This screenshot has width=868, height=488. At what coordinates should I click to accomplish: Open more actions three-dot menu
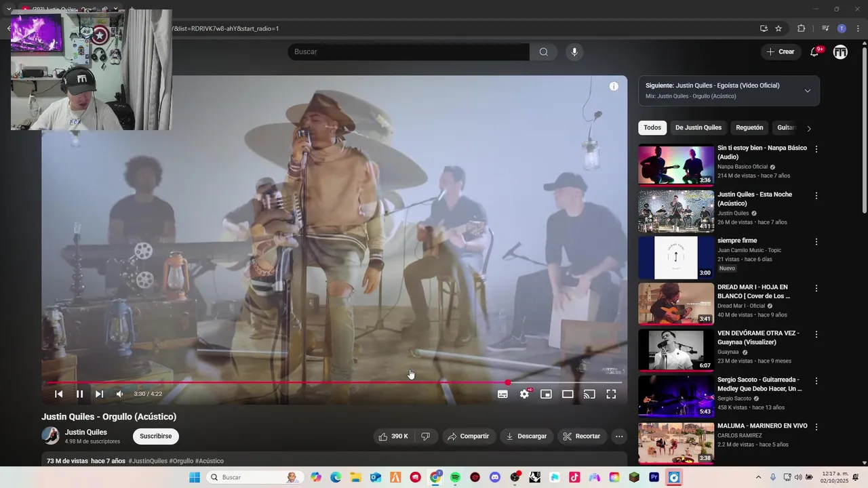(x=619, y=436)
